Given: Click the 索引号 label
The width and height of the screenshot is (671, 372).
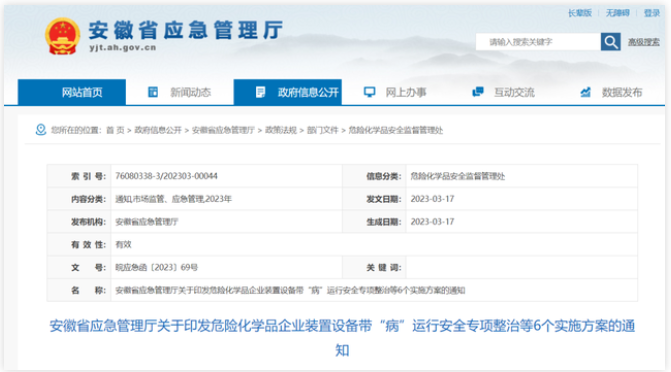Looking at the screenshot, I should (x=88, y=176).
